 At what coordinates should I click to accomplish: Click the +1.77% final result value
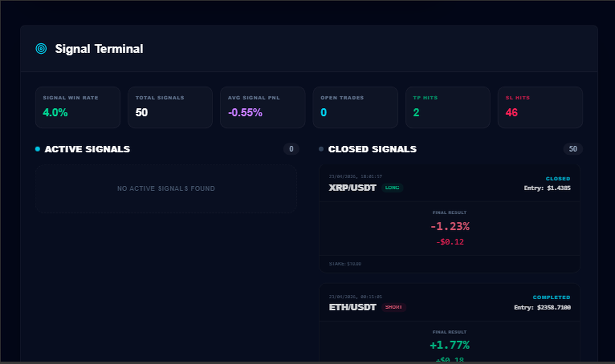[450, 345]
